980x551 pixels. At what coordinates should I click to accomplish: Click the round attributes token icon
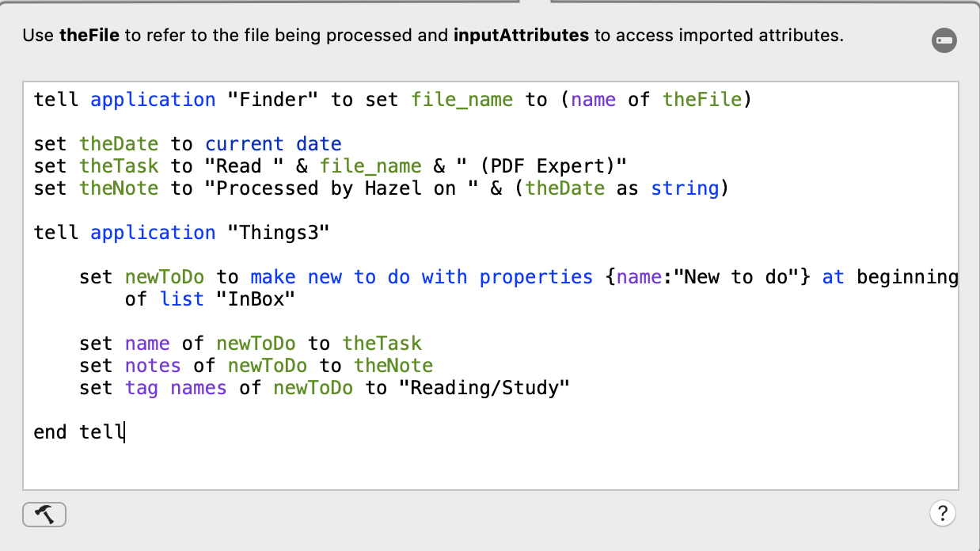[944, 41]
